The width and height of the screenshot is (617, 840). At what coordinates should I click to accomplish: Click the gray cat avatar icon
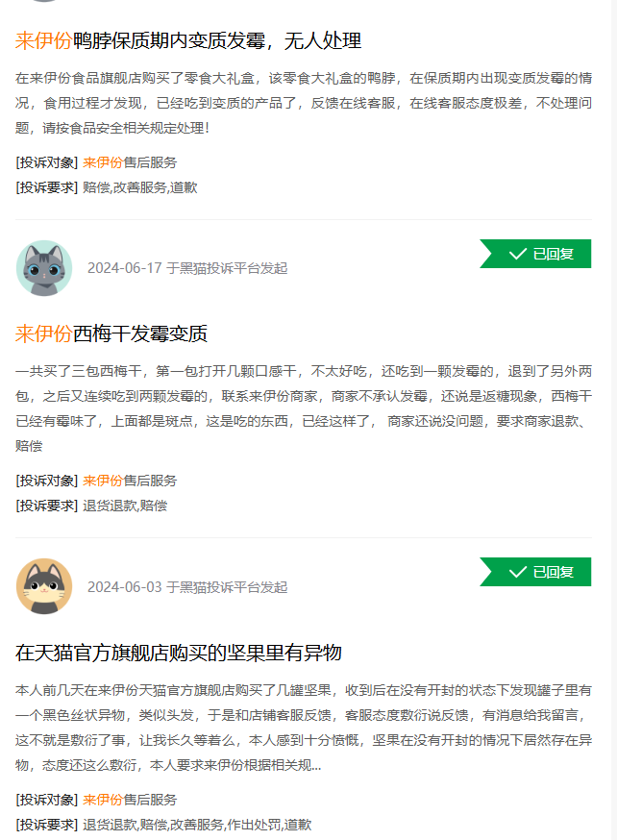(x=44, y=268)
